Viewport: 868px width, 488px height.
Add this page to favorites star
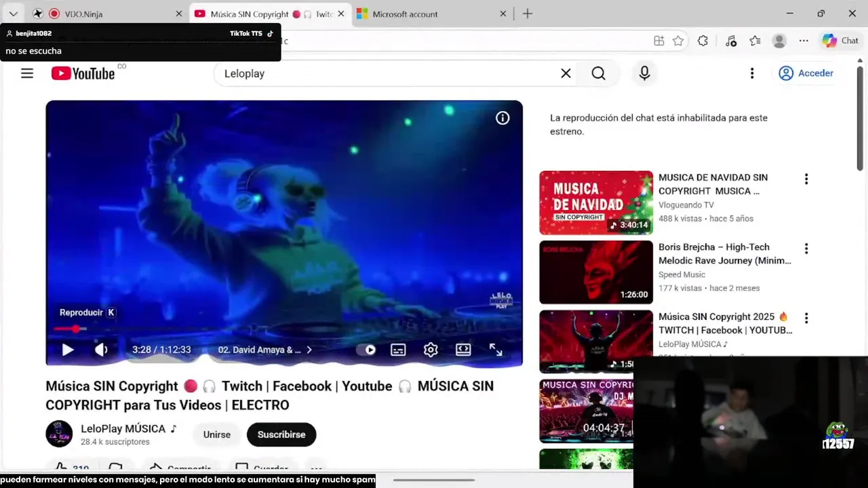point(678,41)
